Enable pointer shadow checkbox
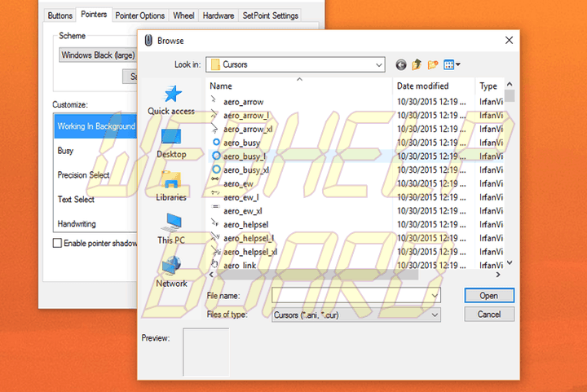The width and height of the screenshot is (587, 392). coord(57,243)
